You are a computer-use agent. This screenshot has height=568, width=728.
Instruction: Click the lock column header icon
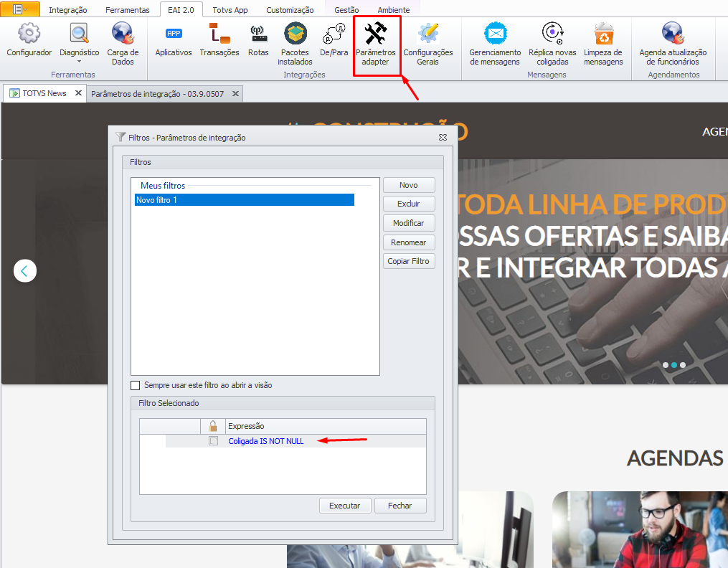point(213,425)
